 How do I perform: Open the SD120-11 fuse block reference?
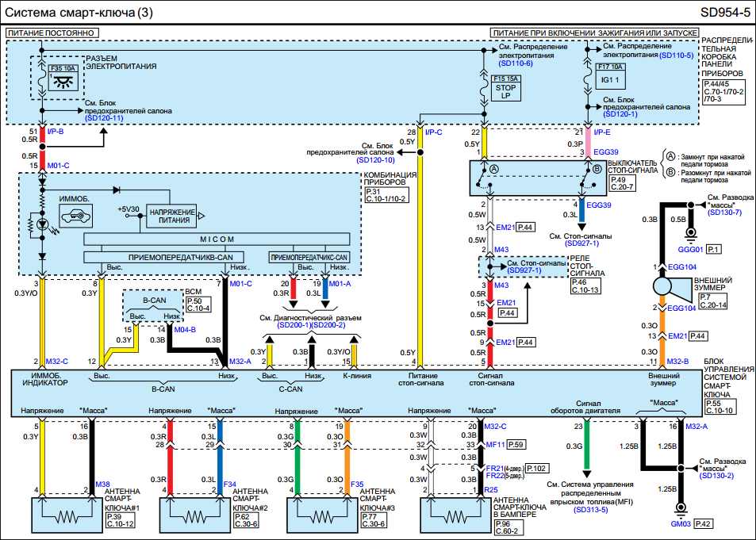(x=95, y=117)
